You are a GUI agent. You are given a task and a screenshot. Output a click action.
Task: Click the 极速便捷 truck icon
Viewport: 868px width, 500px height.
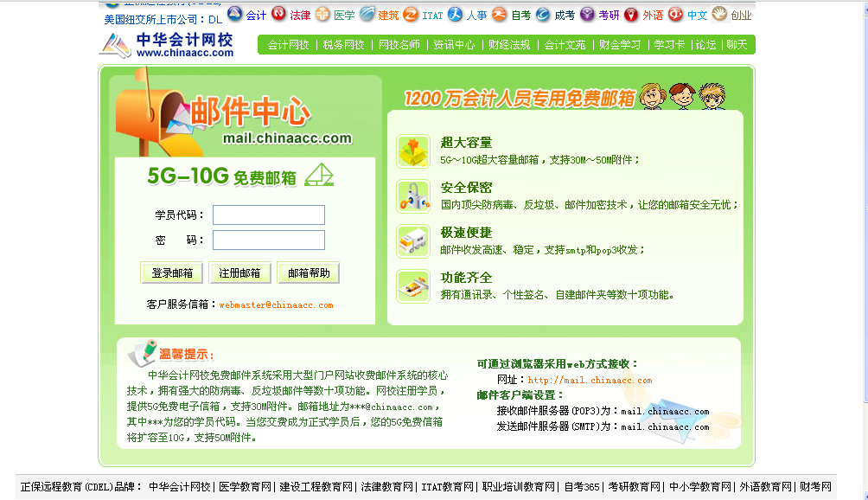tap(413, 240)
